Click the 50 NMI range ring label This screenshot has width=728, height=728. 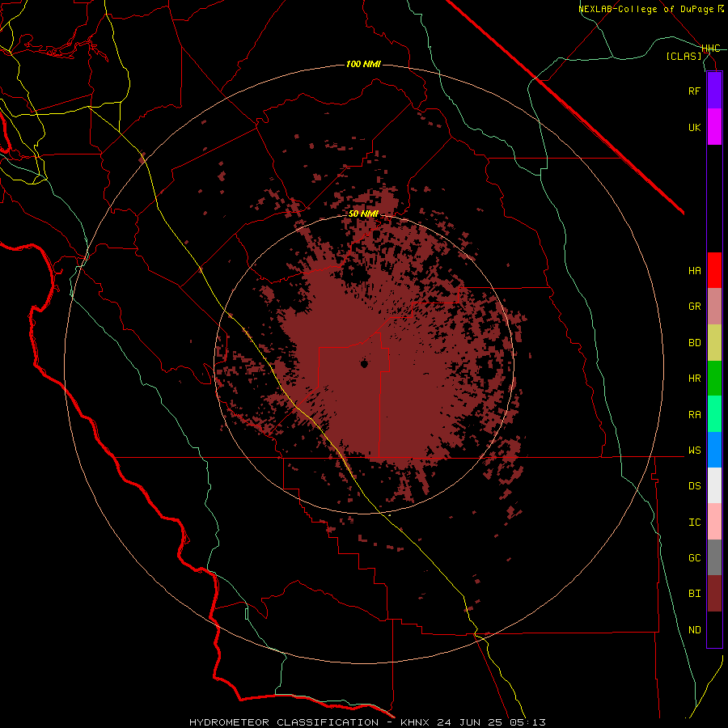click(x=363, y=214)
